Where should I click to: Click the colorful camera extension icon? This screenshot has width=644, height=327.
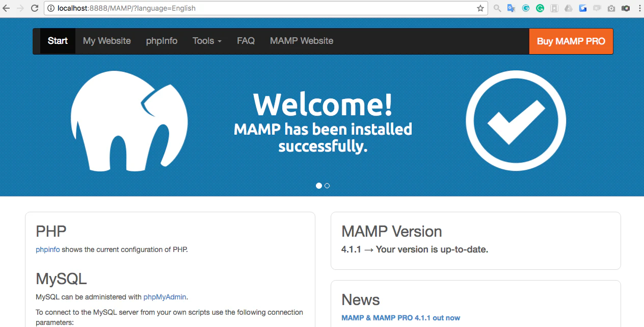tap(626, 8)
